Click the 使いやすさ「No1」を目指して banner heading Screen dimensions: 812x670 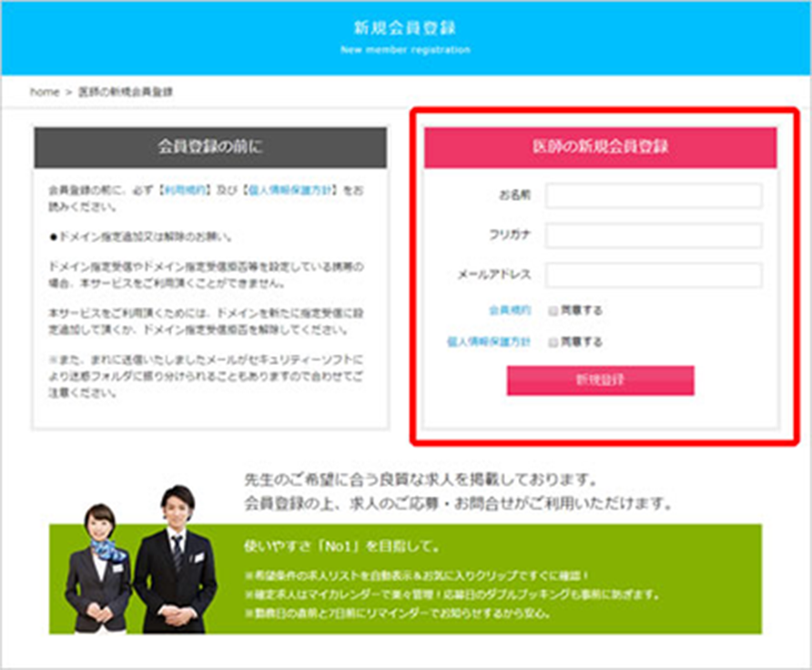tap(343, 547)
